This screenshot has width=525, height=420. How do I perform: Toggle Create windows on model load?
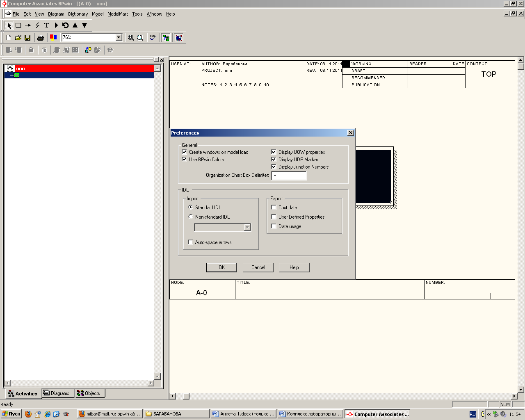pos(184,152)
